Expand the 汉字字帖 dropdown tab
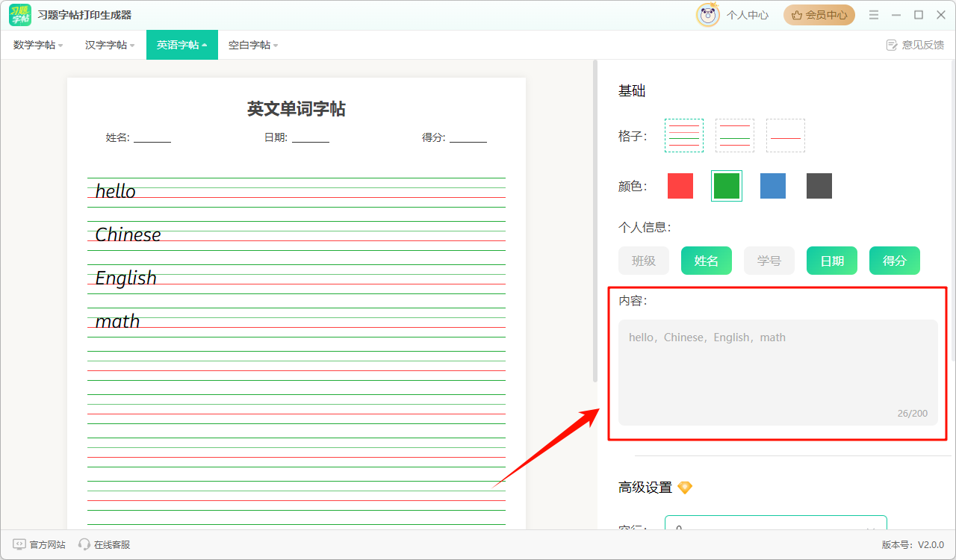956x560 pixels. [x=110, y=45]
